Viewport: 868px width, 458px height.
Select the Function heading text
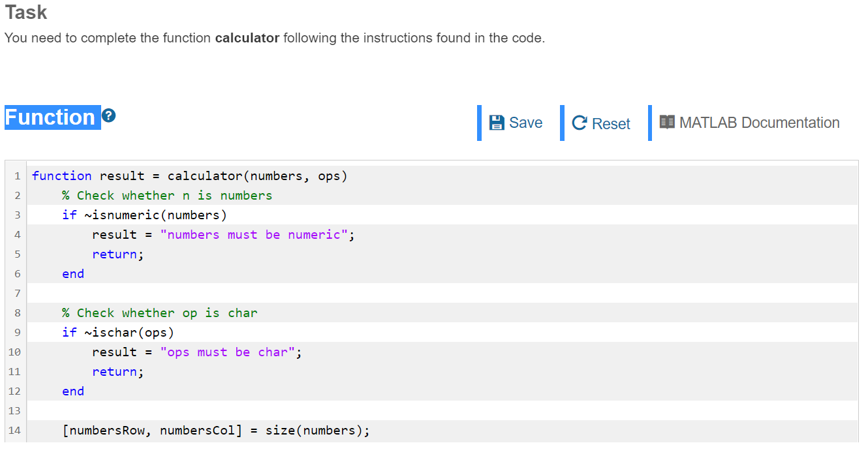point(50,117)
